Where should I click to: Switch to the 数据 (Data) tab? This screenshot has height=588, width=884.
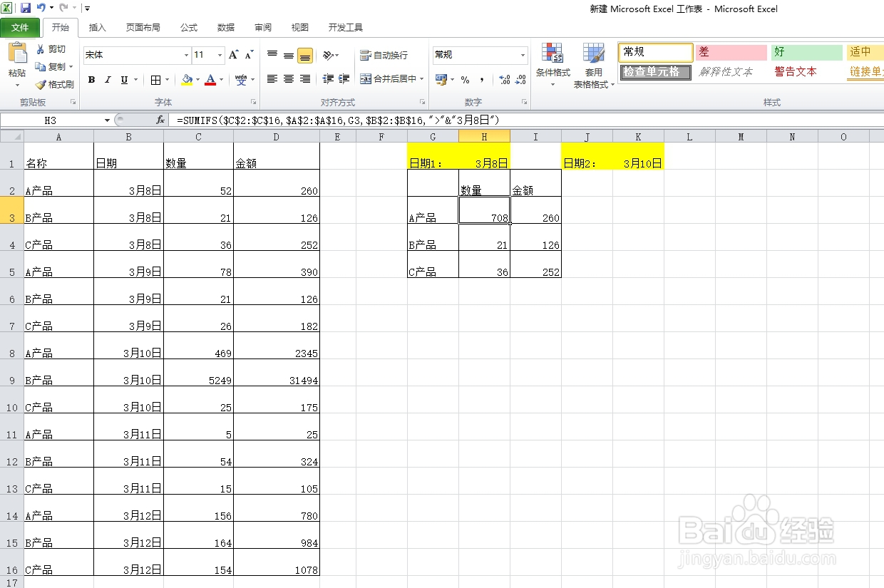(226, 28)
